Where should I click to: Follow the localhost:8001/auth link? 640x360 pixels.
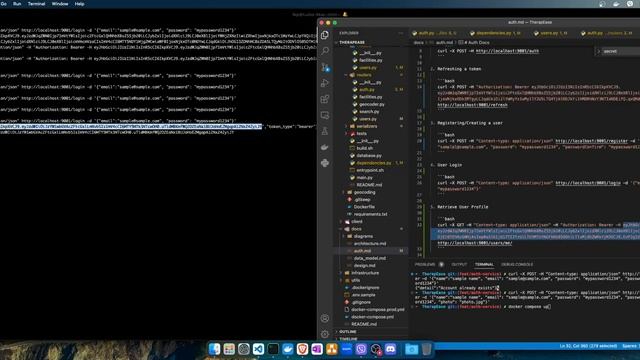(507, 51)
